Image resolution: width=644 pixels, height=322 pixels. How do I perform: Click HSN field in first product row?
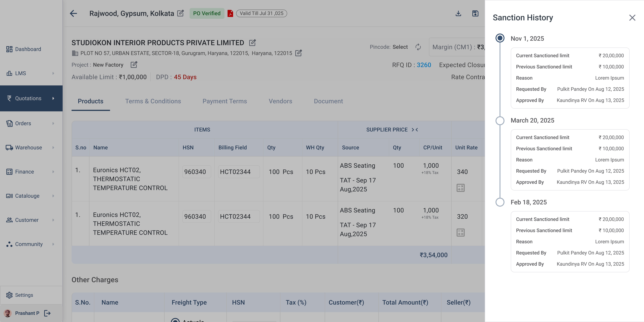[197, 172]
